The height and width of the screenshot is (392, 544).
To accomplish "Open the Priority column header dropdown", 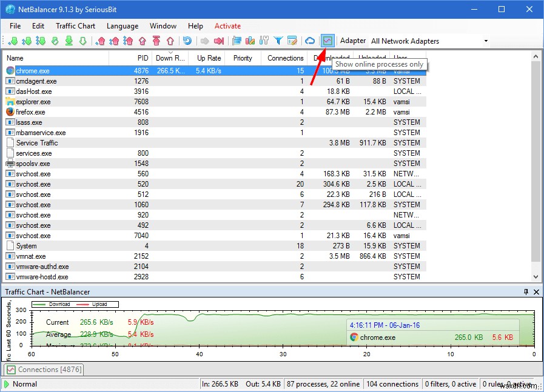I will click(243, 58).
